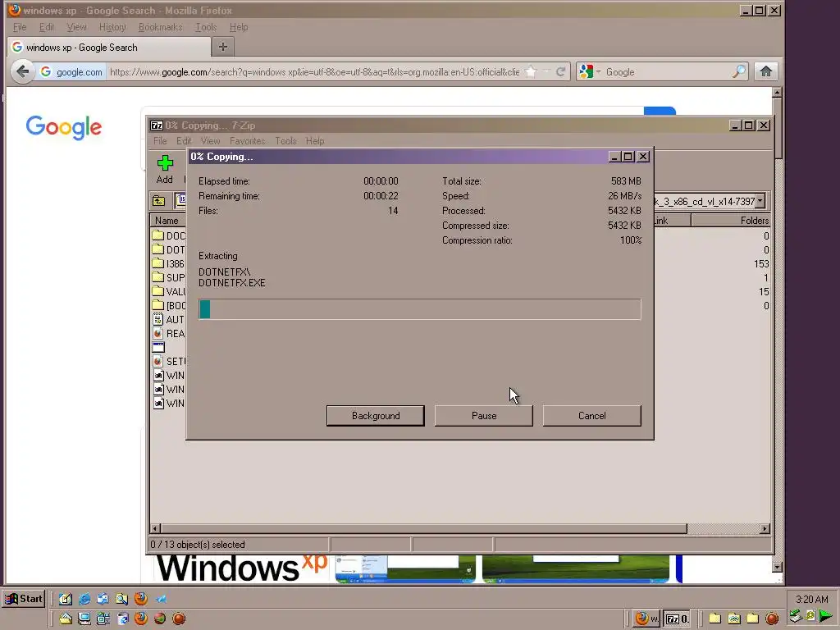840x630 pixels.
Task: Click Firefox page scrollbar up arrow
Action: [778, 93]
